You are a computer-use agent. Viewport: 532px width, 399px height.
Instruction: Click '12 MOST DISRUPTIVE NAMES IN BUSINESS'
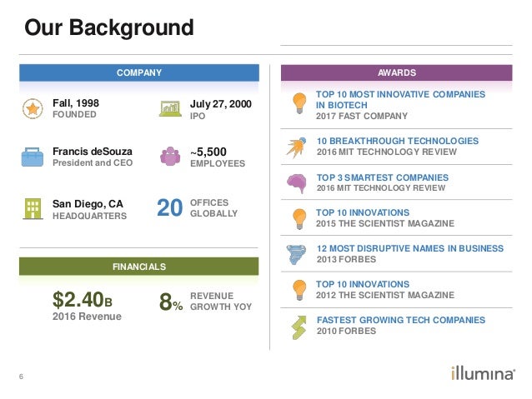pos(410,248)
